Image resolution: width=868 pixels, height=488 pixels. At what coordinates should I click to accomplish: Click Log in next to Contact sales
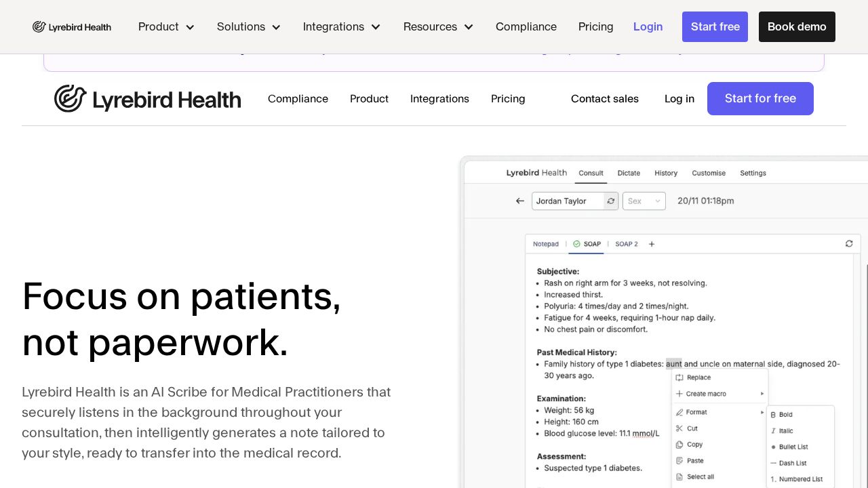pos(679,99)
